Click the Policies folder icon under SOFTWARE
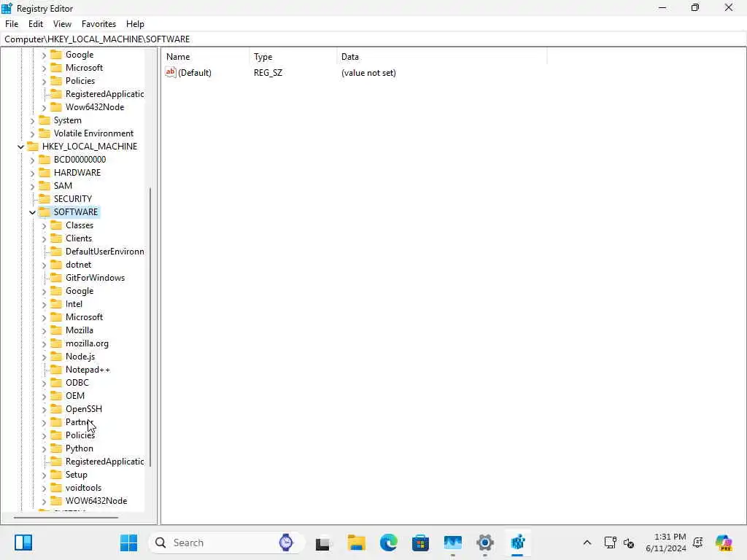The image size is (747, 560). [x=56, y=435]
